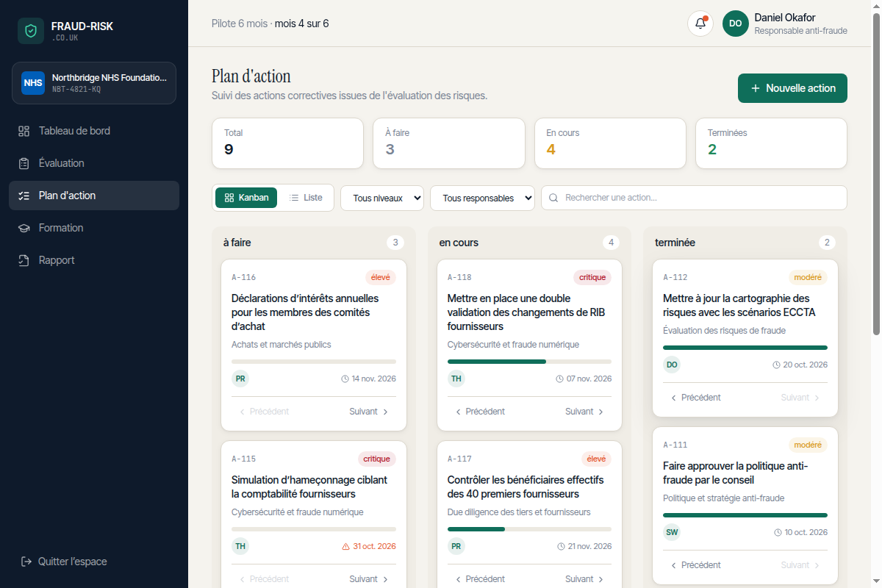Click the Terminées 2 summary card

pos(771,143)
